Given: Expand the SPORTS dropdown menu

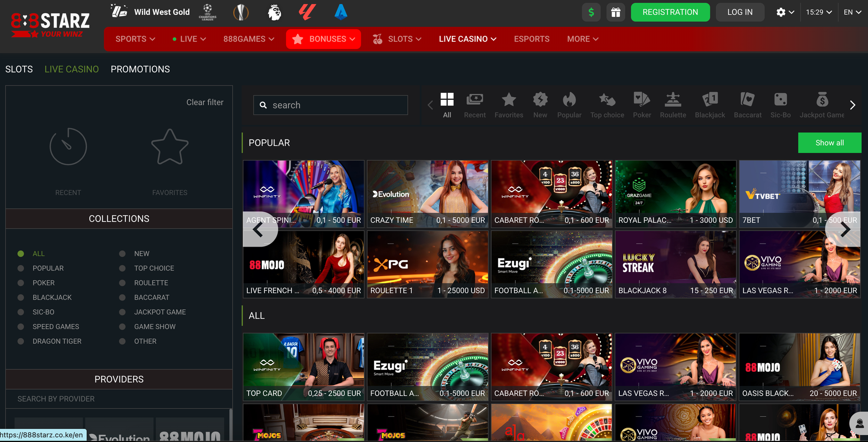Looking at the screenshot, I should click(135, 39).
